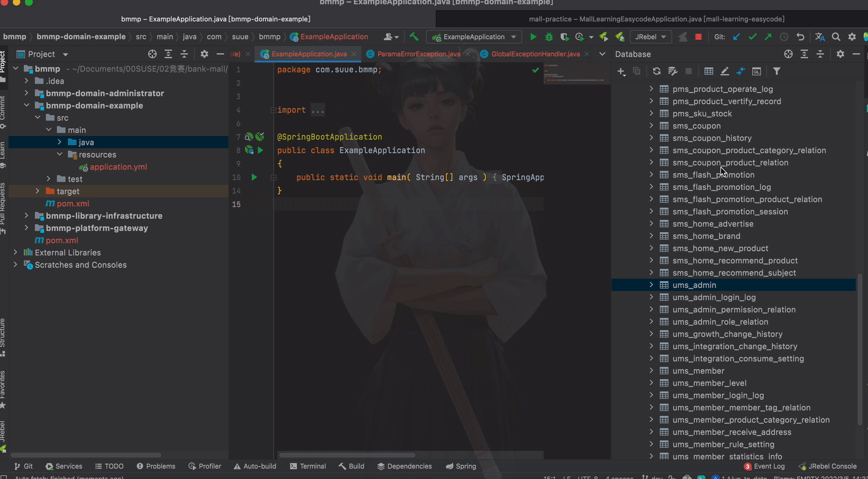Viewport: 868px width, 479px height.
Task: Close the ExampleApplication.java tab
Action: (x=354, y=54)
